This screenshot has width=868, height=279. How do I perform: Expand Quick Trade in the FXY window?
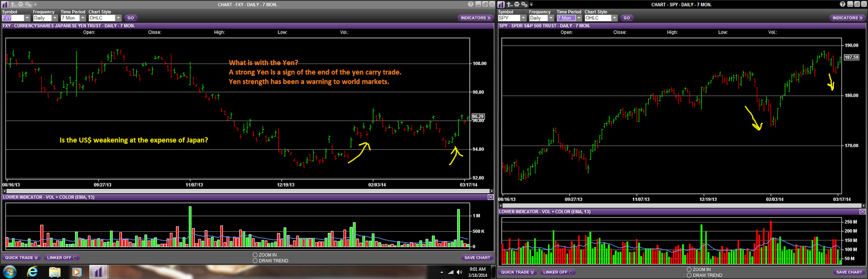click(x=21, y=258)
